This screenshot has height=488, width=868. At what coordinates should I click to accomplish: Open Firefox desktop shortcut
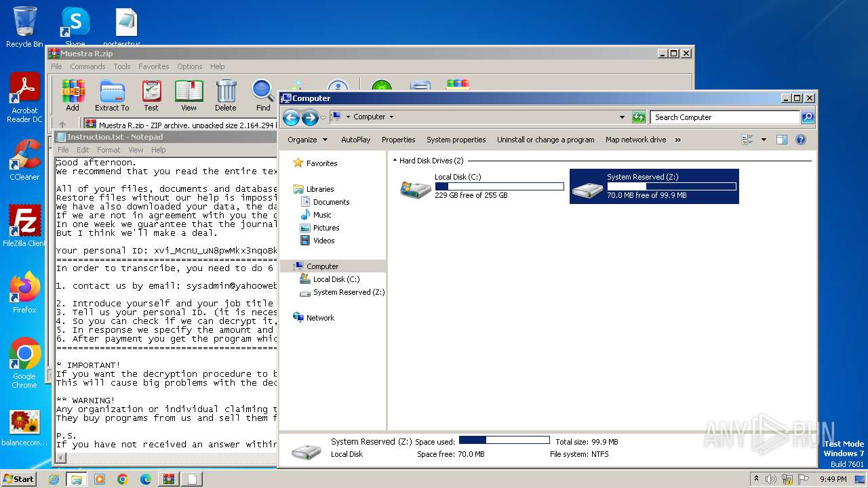tap(24, 292)
